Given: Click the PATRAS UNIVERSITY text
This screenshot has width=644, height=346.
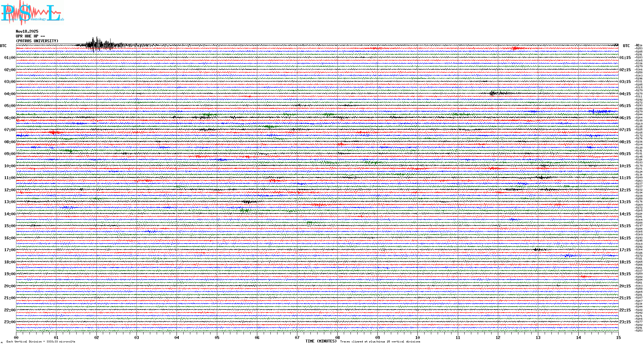Looking at the screenshot, I should point(37,41).
